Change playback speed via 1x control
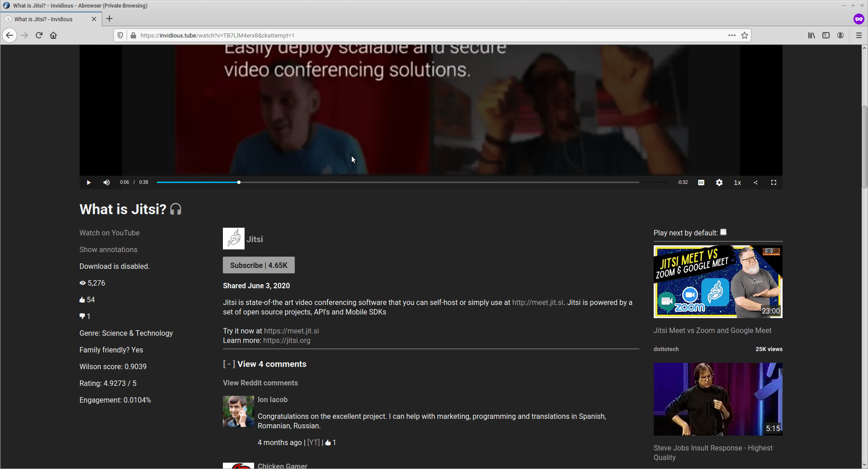The height and width of the screenshot is (469, 868). (x=737, y=183)
